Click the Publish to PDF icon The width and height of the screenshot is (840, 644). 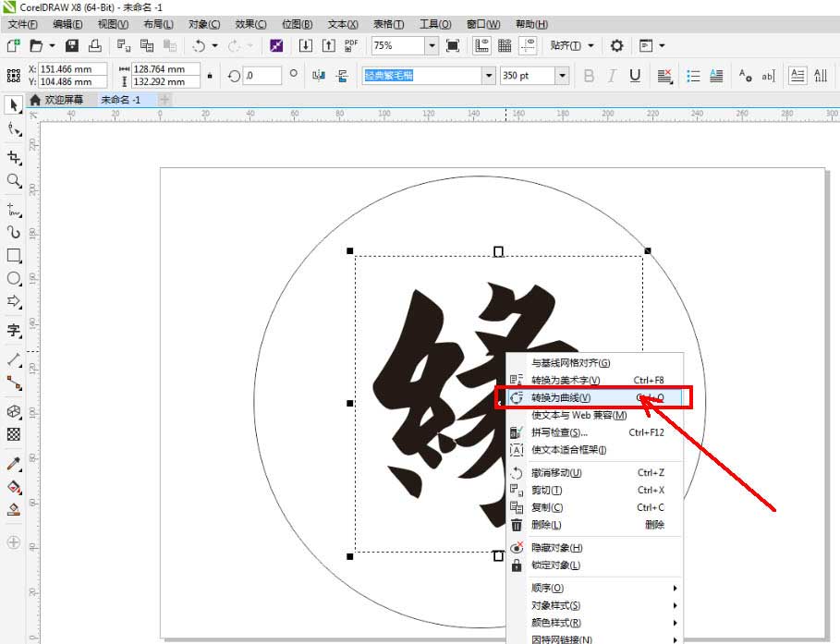tap(351, 45)
